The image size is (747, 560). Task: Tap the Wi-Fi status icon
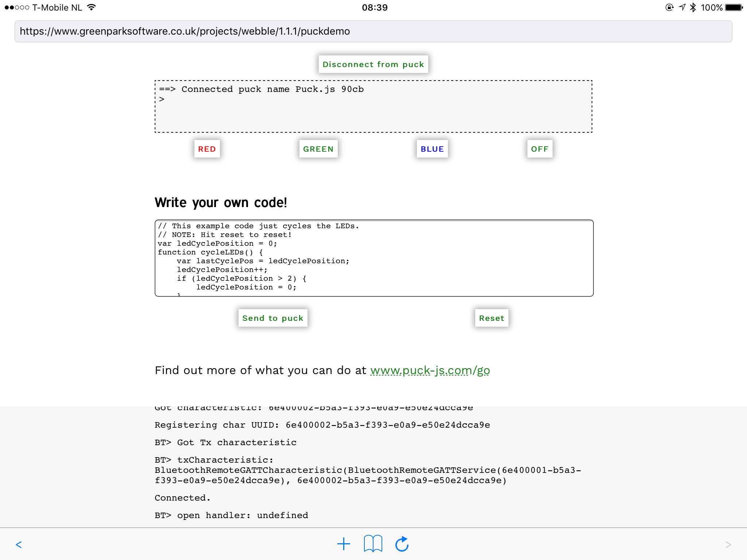(92, 7)
